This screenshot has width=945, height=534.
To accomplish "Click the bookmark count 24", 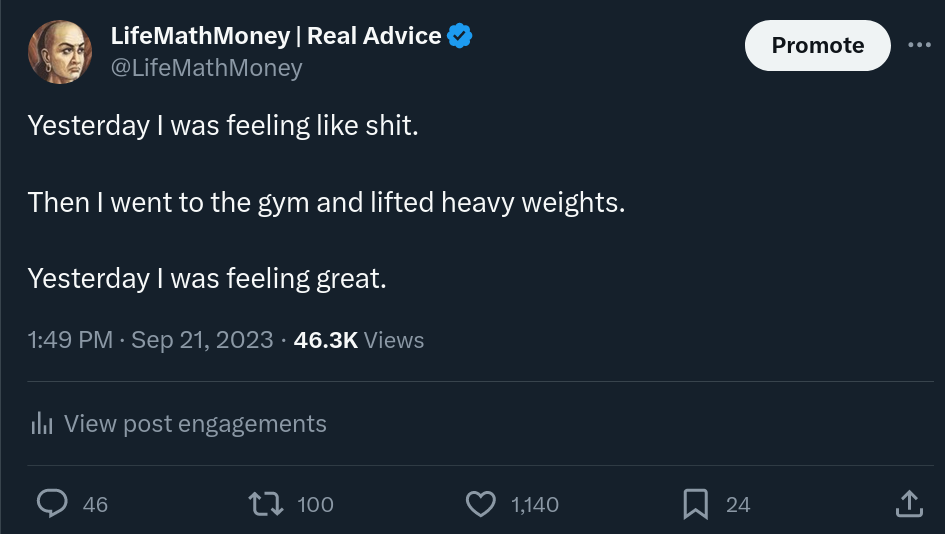I will [x=738, y=505].
